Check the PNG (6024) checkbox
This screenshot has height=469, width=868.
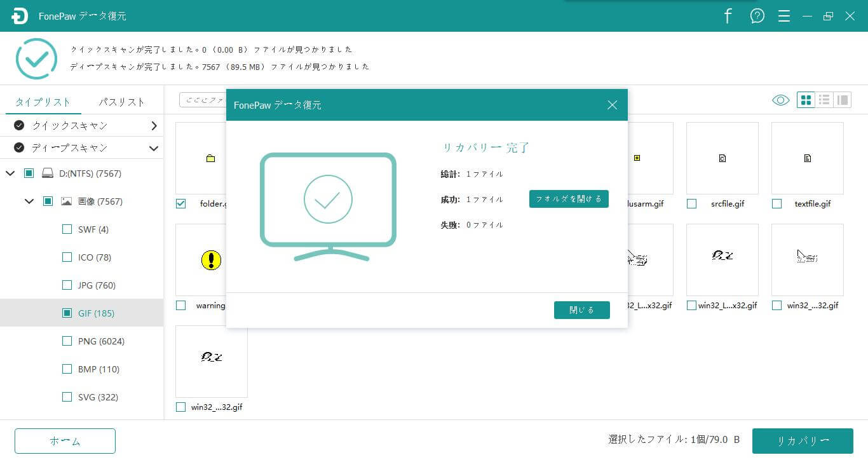(67, 341)
